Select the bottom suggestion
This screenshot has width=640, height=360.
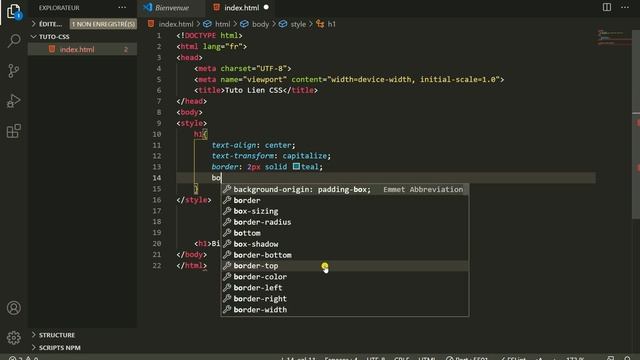coord(345,233)
